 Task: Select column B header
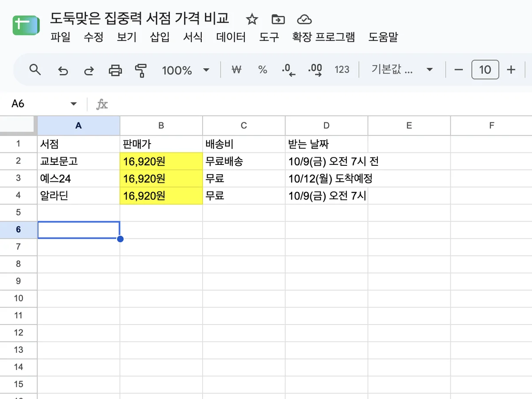161,125
